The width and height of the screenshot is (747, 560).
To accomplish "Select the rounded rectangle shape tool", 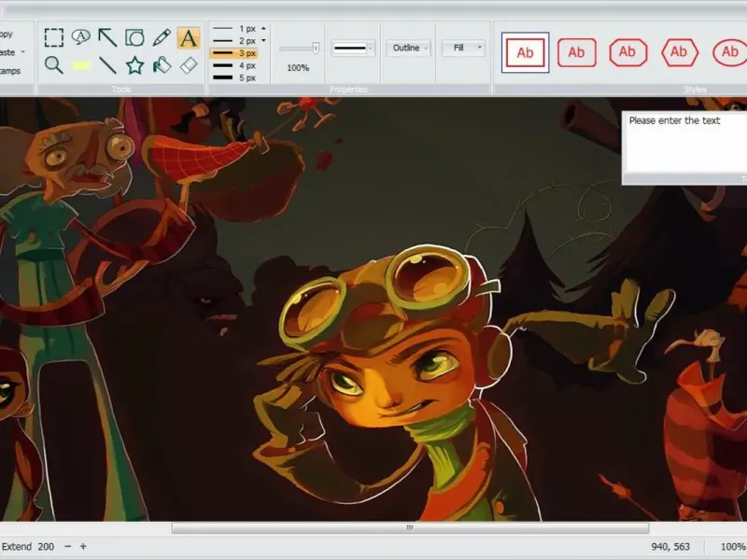I will point(135,38).
